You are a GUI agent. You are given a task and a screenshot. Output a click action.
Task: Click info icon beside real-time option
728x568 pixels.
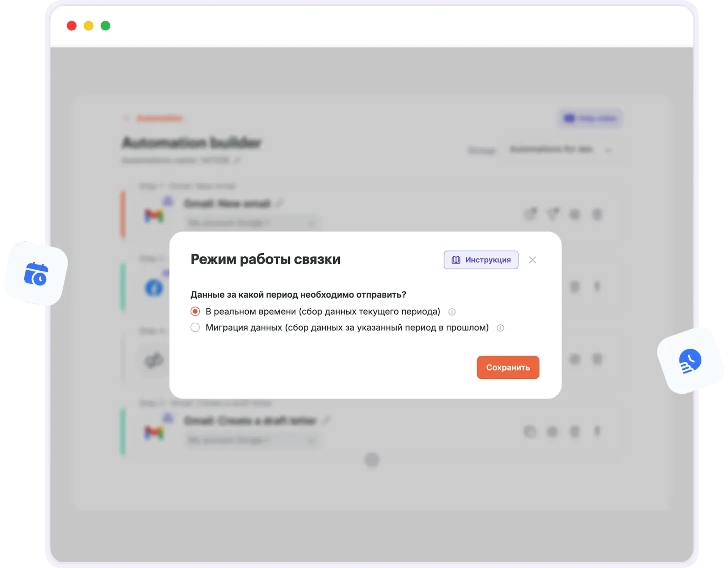[452, 312]
